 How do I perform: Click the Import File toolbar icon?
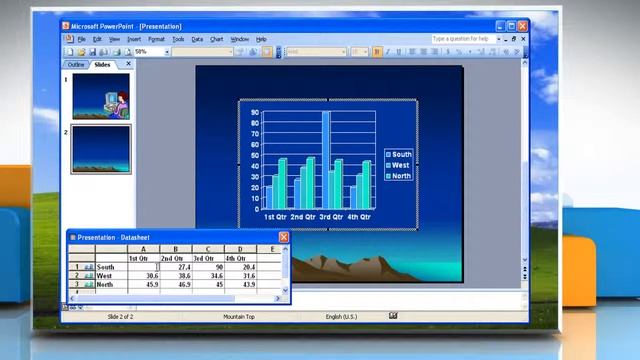coord(253,52)
